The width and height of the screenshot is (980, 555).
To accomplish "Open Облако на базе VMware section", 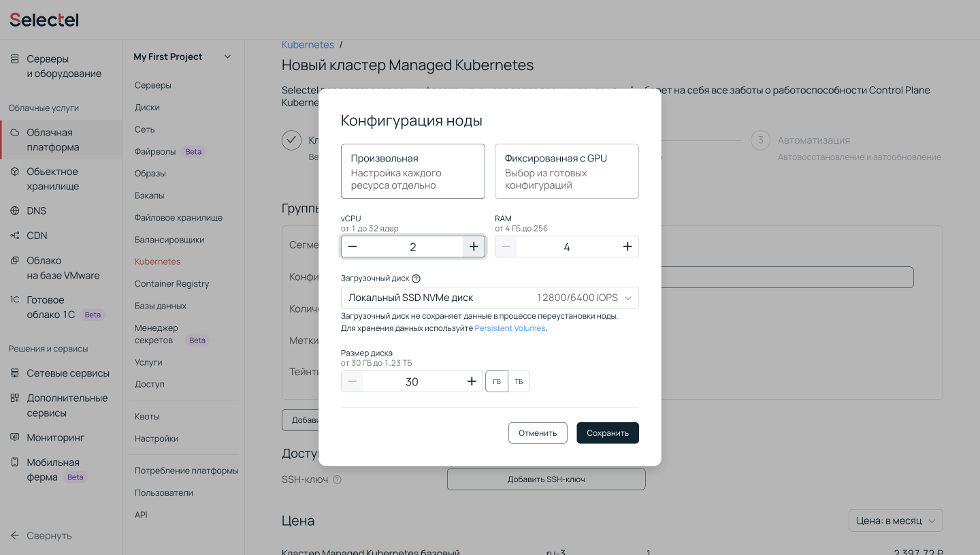I will (x=61, y=268).
